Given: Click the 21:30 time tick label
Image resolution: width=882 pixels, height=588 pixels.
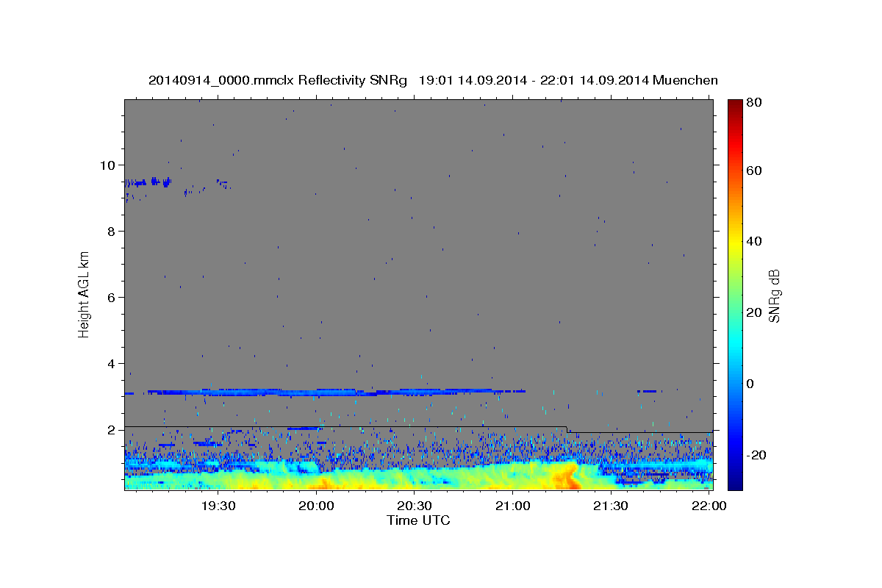Looking at the screenshot, I should (x=611, y=506).
